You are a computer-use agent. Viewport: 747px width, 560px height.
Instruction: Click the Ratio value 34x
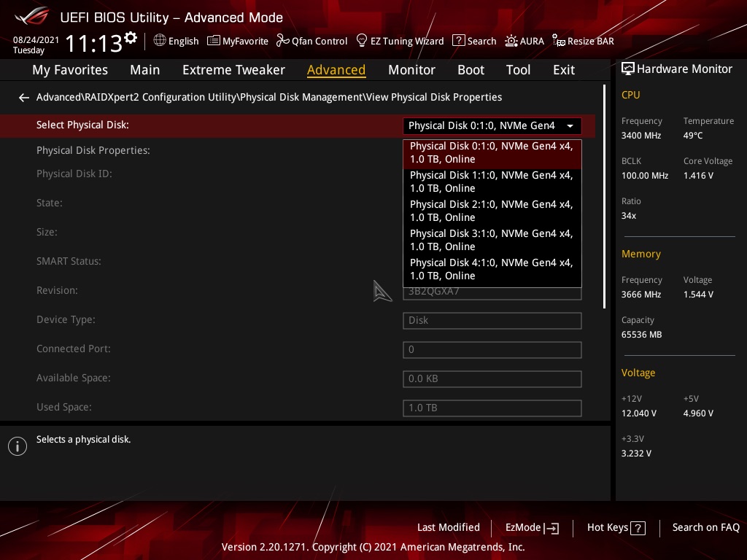point(628,216)
